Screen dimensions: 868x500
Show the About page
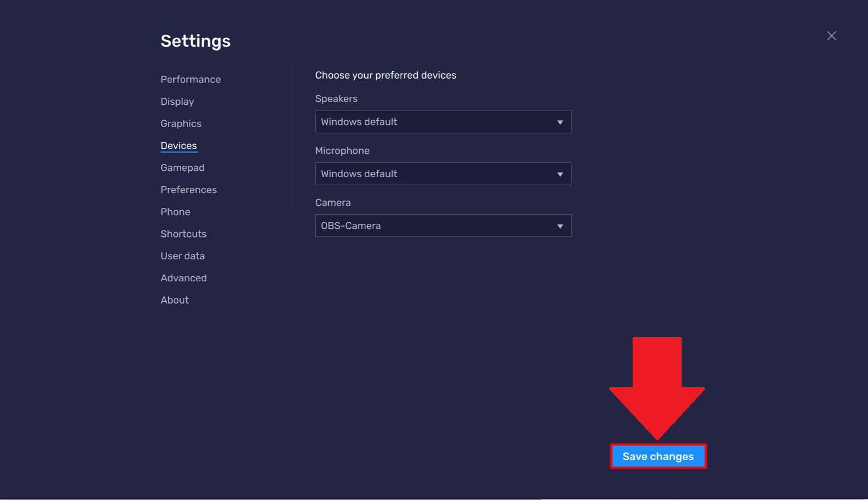[174, 300]
